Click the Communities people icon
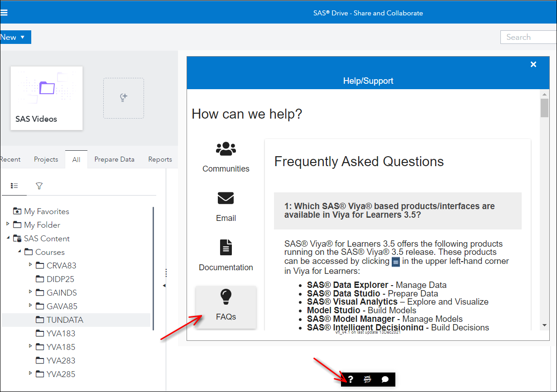Image resolution: width=557 pixels, height=392 pixels. pos(226,148)
